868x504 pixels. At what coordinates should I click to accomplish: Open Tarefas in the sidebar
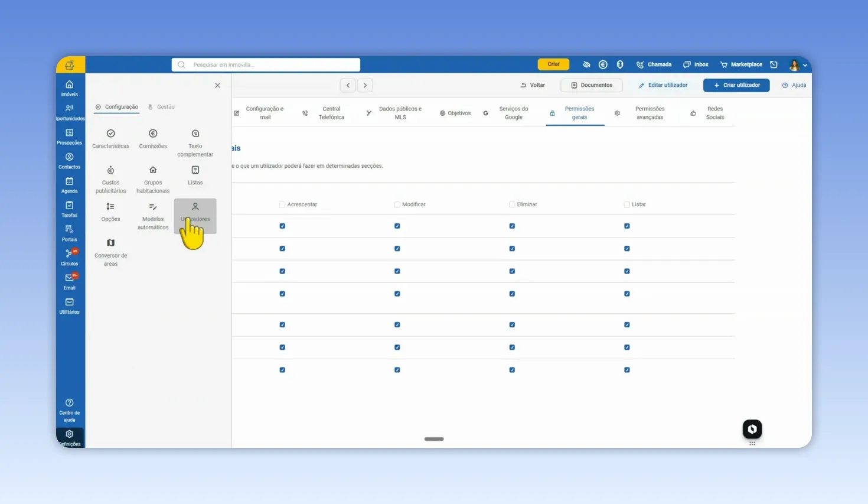[69, 209]
